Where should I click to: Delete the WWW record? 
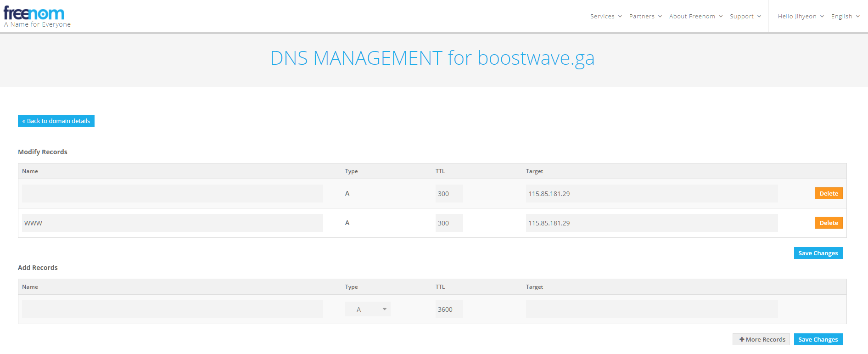coord(829,223)
